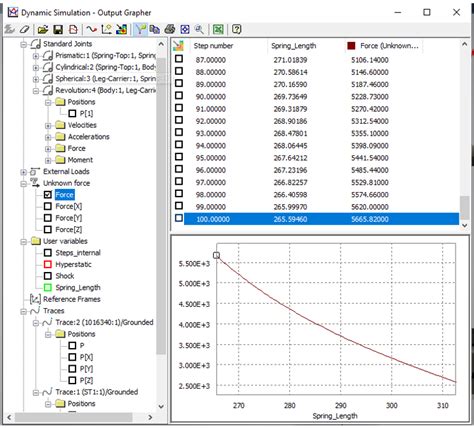Click the External Loads node icon

click(35, 171)
